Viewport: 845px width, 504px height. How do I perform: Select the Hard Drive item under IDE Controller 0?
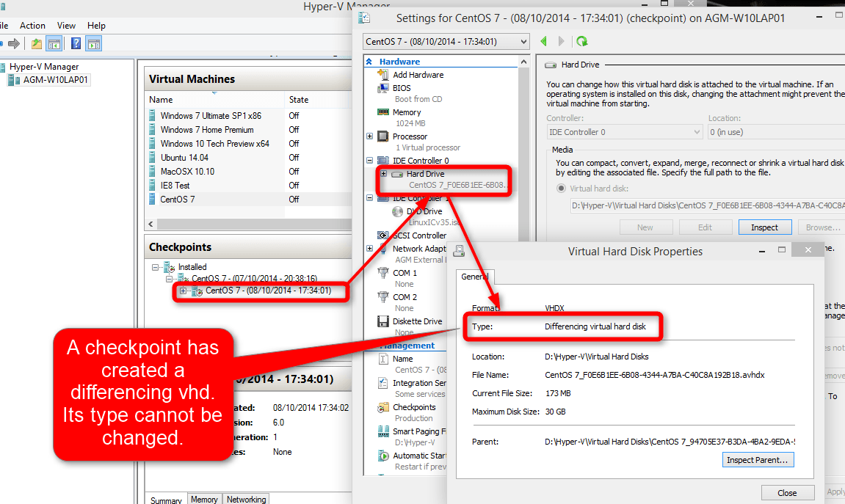pyautogui.click(x=425, y=174)
